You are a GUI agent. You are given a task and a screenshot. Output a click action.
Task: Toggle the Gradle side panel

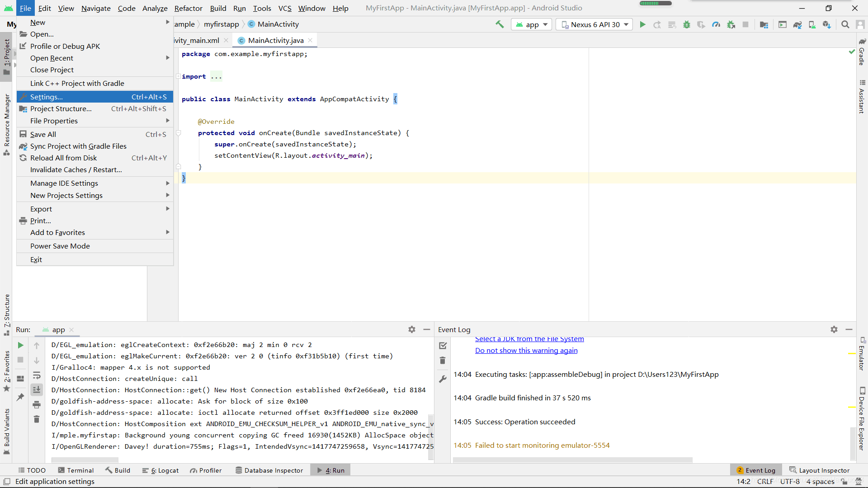coord(862,52)
